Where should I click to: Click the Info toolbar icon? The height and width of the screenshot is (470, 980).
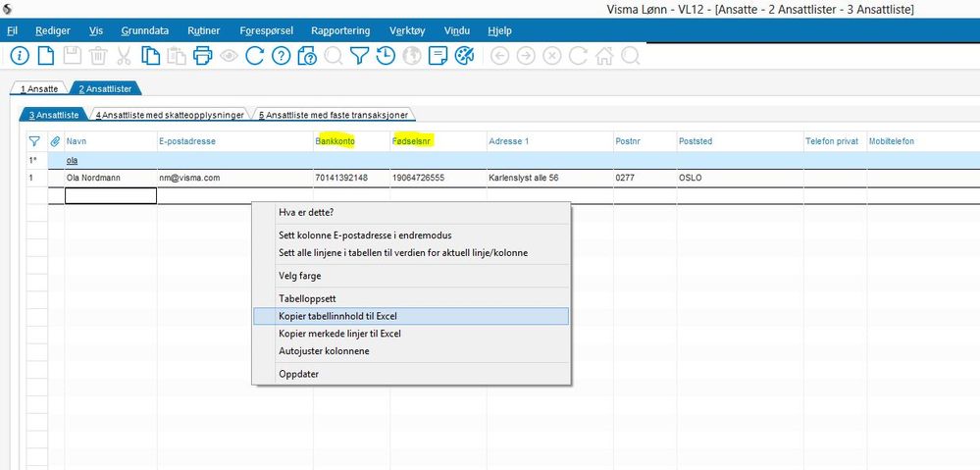pos(20,56)
